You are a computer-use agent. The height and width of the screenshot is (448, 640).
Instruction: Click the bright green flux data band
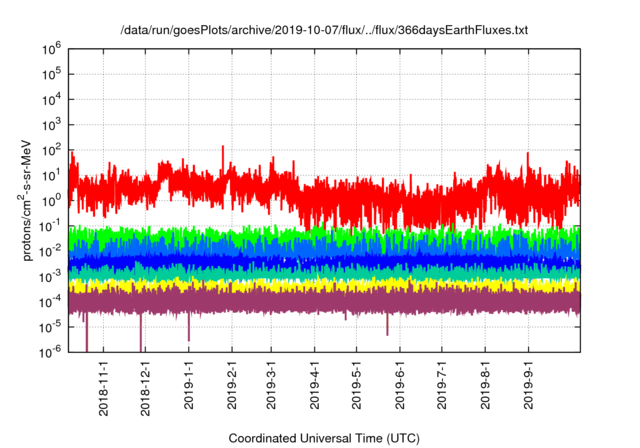300,236
